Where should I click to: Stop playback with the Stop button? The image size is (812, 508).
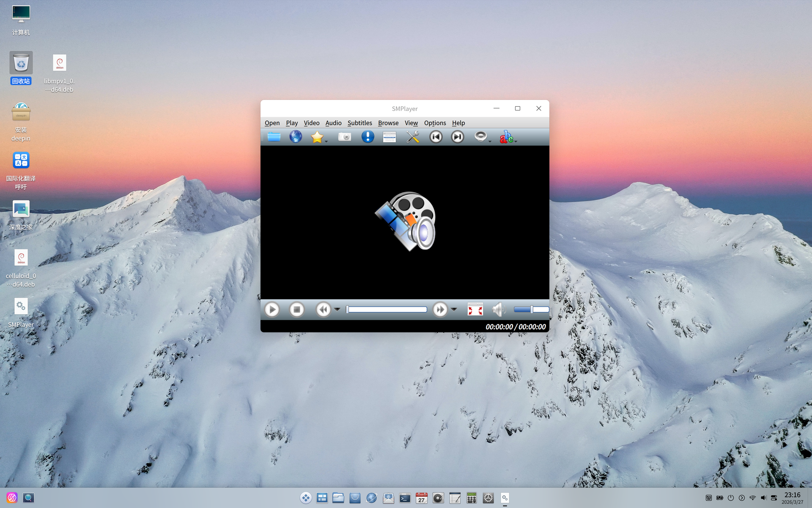[x=297, y=309]
